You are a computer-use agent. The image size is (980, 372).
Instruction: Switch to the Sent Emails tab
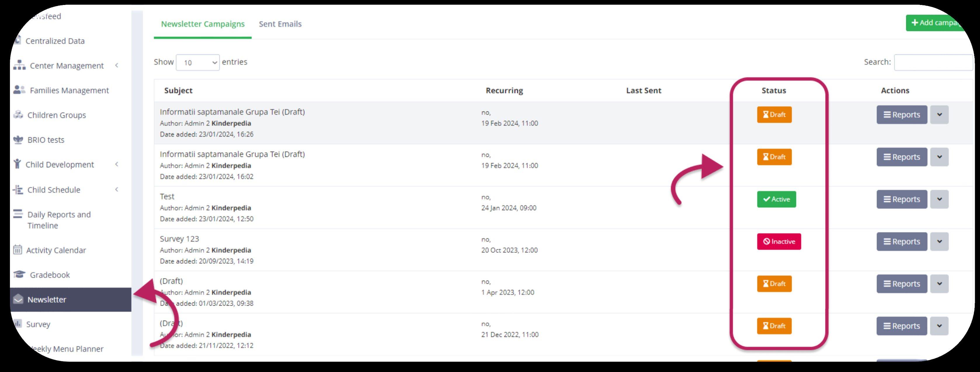click(280, 24)
